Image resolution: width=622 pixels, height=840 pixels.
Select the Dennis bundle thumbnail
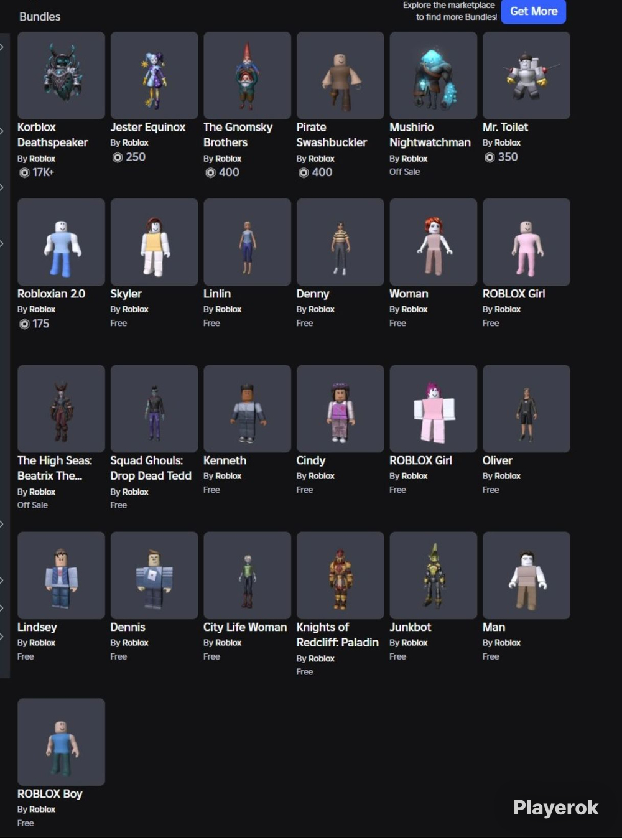coord(154,576)
